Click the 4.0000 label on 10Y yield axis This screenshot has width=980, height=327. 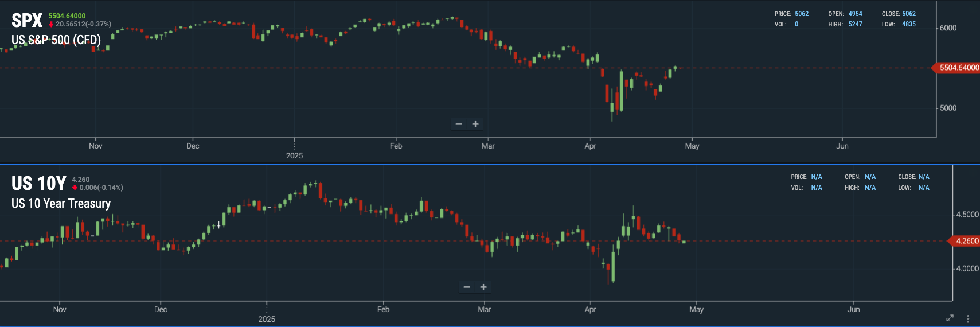click(x=967, y=268)
